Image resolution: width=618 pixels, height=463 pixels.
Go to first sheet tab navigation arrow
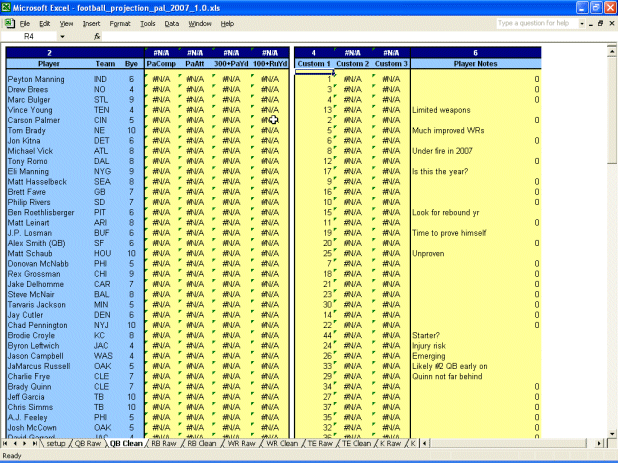click(x=5, y=443)
